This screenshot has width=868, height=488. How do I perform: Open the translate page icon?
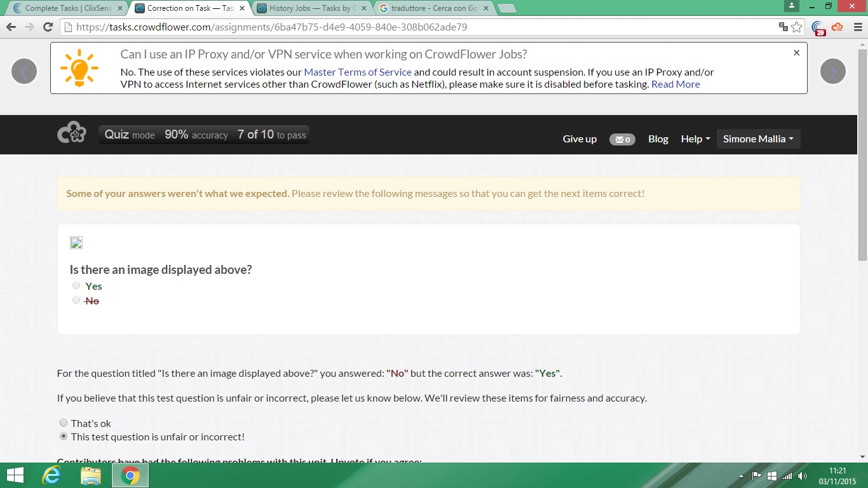783,27
